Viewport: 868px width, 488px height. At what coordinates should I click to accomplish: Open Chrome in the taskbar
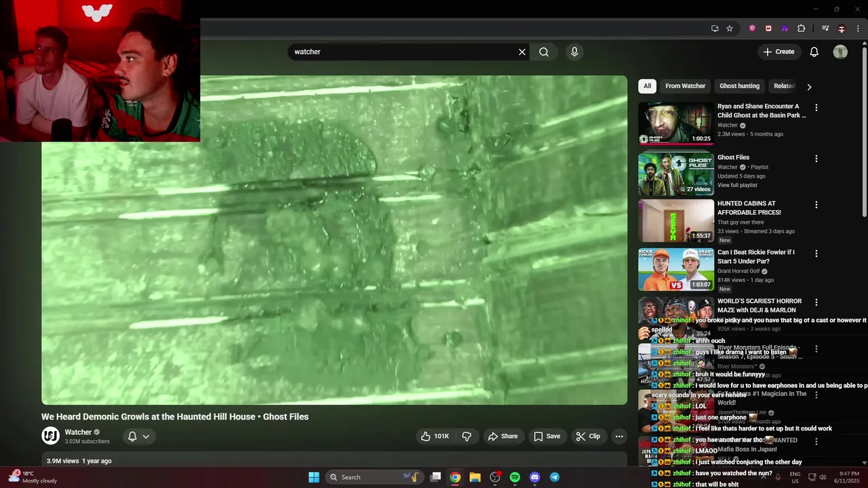click(455, 477)
